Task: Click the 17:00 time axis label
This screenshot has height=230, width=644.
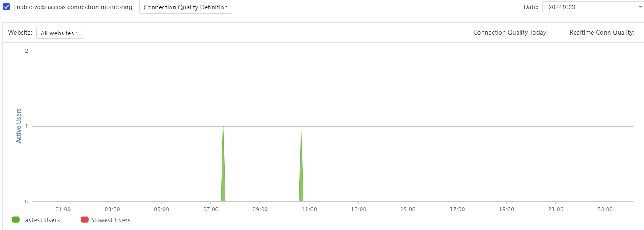Action: tap(457, 209)
